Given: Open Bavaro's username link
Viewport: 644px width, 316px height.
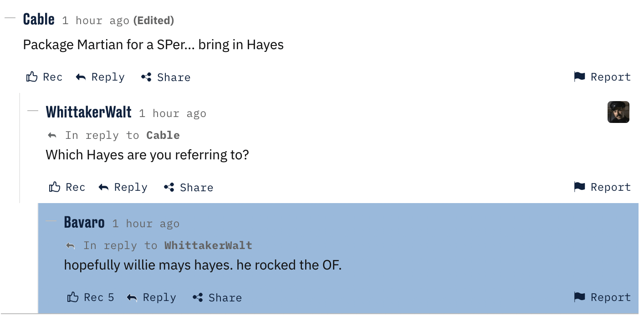Looking at the screenshot, I should (84, 222).
